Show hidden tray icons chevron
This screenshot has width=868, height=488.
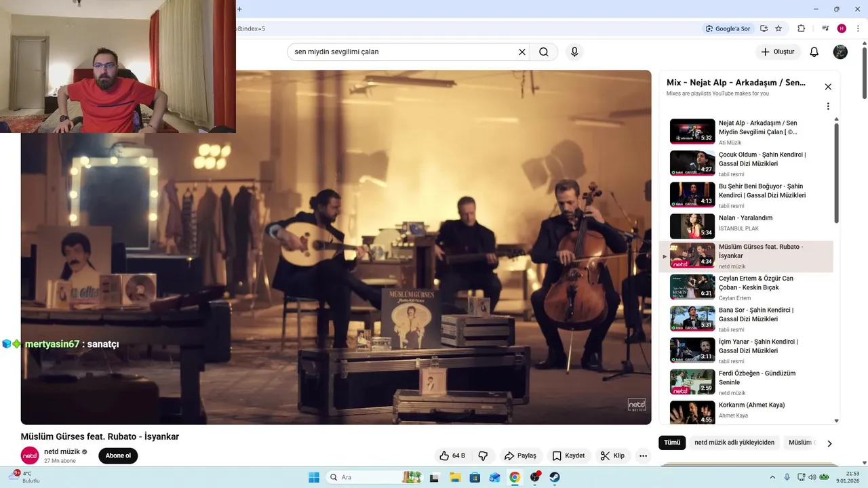pyautogui.click(x=772, y=477)
